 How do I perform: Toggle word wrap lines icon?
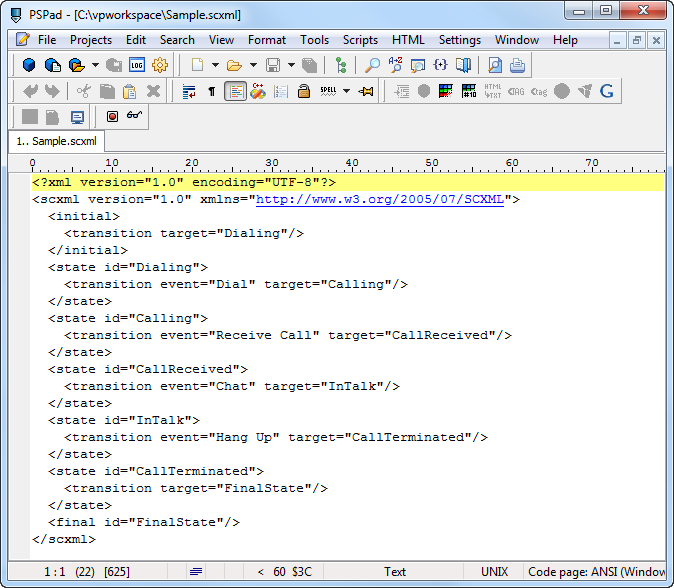pyautogui.click(x=189, y=91)
